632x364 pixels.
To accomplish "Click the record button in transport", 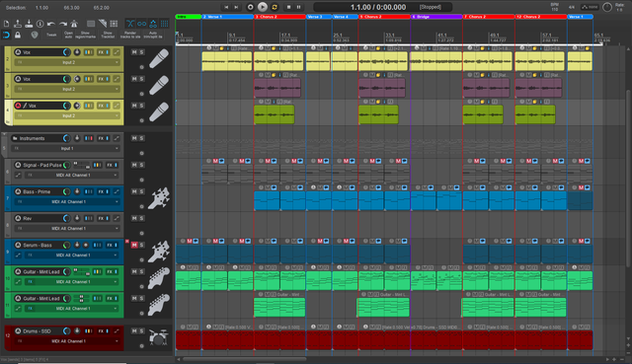I will pos(250,7).
